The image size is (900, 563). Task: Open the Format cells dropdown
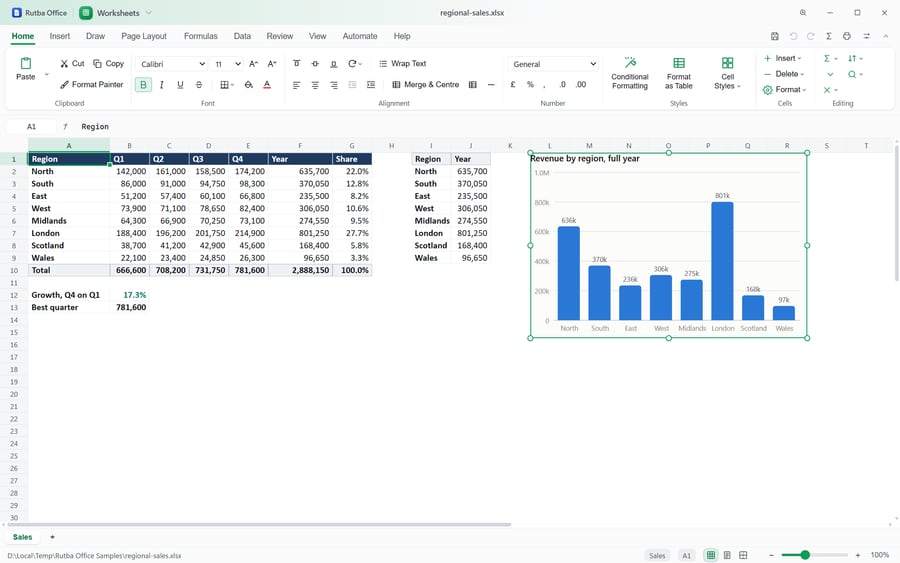[x=785, y=90]
